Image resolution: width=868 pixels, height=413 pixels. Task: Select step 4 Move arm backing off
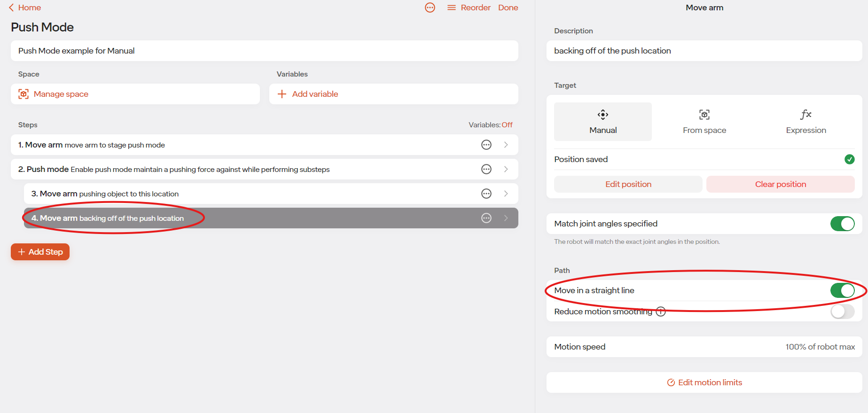click(x=271, y=218)
